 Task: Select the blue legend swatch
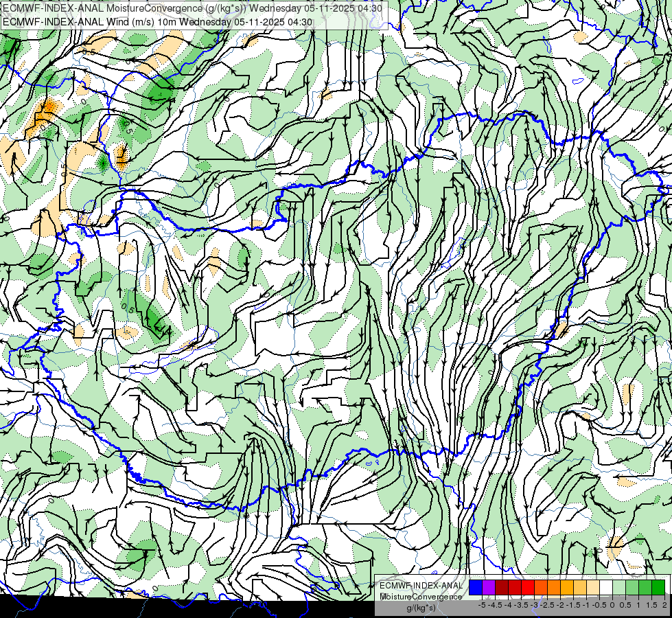click(x=476, y=587)
